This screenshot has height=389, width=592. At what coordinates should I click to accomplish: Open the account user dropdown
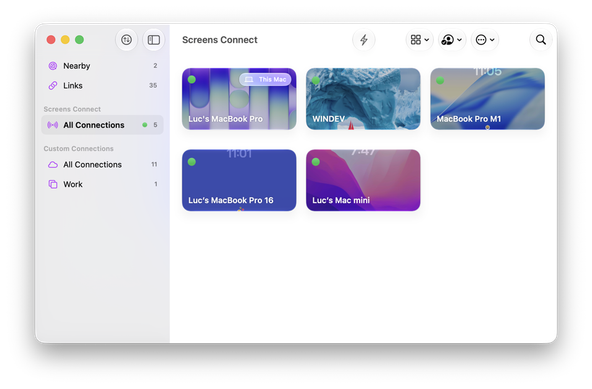[452, 40]
